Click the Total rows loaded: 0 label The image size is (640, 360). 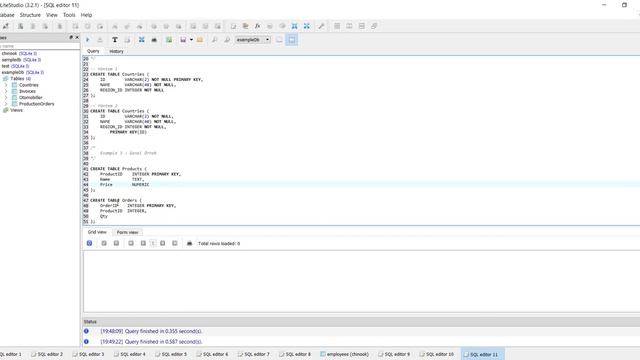219,243
